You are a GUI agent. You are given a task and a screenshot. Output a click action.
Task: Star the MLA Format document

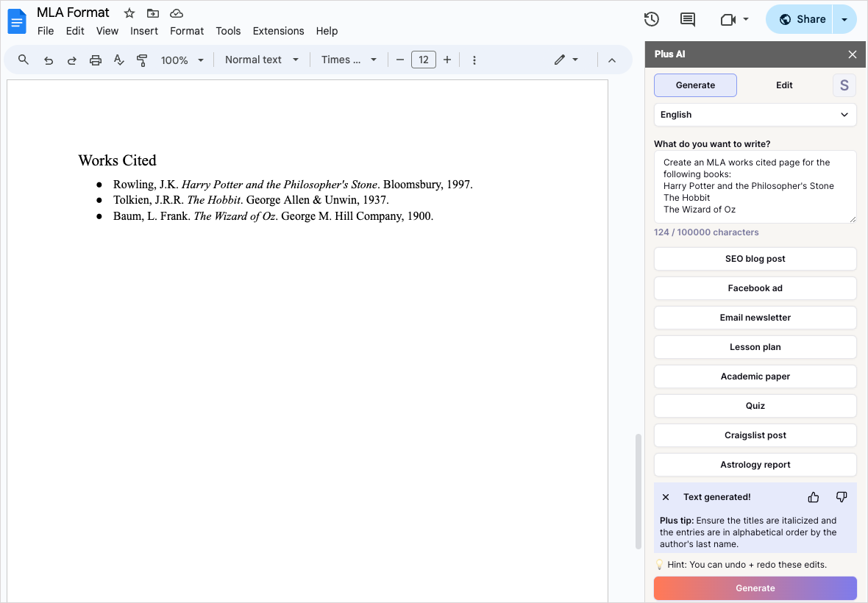(129, 13)
